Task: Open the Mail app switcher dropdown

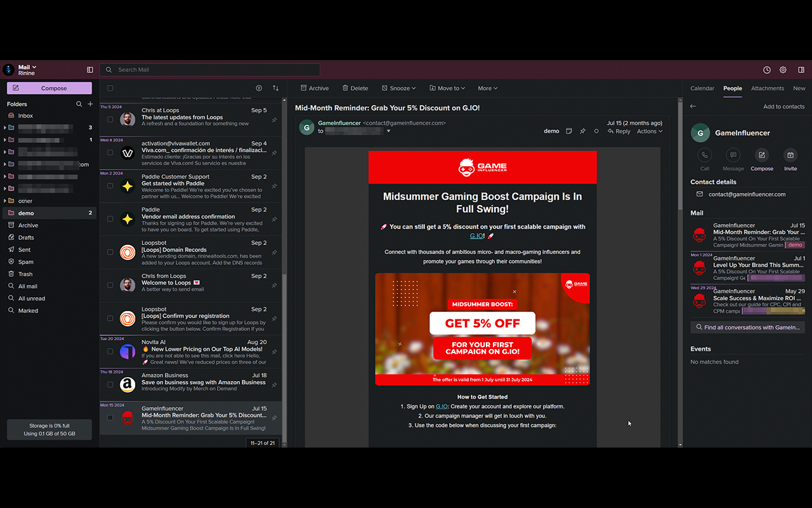Action: click(x=27, y=67)
